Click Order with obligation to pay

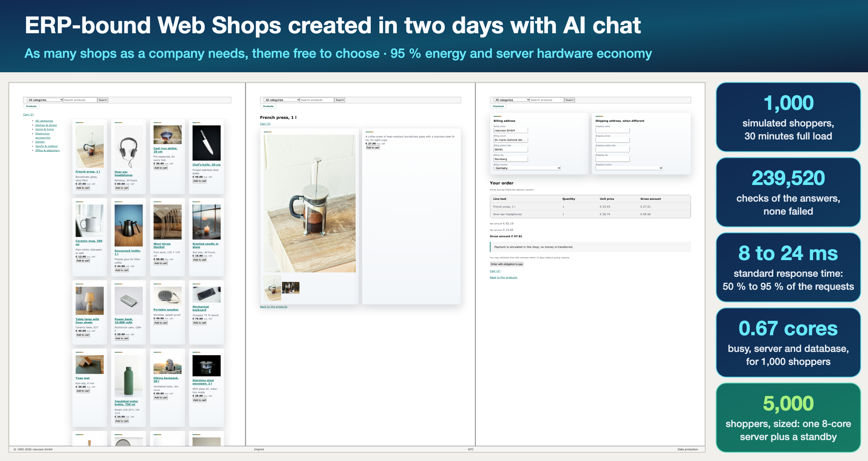point(507,264)
